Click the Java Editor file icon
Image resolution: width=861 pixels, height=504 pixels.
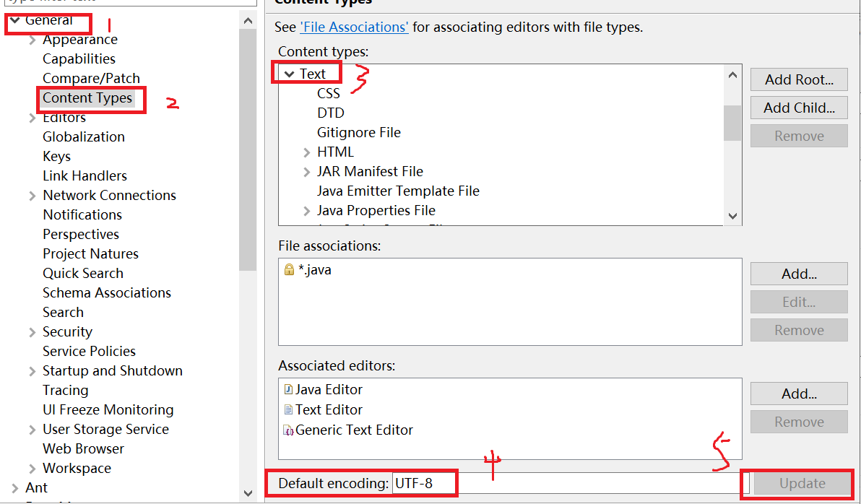289,390
